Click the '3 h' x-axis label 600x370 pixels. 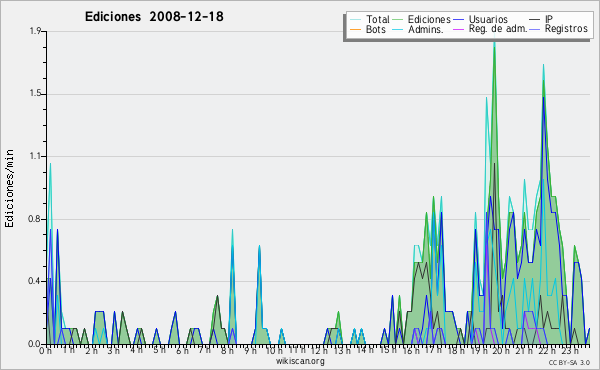(x=114, y=350)
